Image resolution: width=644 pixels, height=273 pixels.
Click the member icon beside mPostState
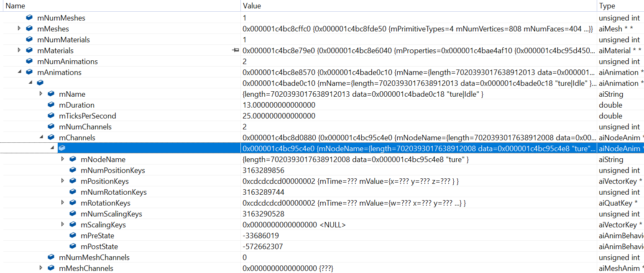point(72,246)
